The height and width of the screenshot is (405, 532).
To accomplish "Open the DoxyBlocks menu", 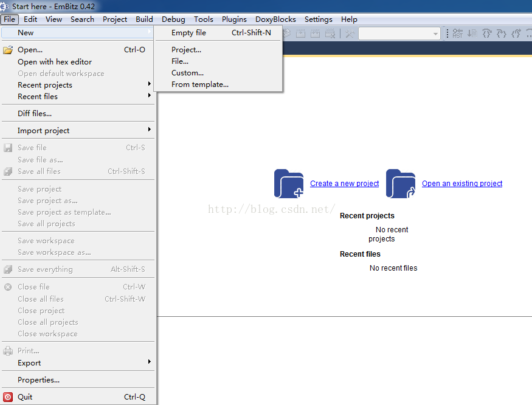I will 275,19.
